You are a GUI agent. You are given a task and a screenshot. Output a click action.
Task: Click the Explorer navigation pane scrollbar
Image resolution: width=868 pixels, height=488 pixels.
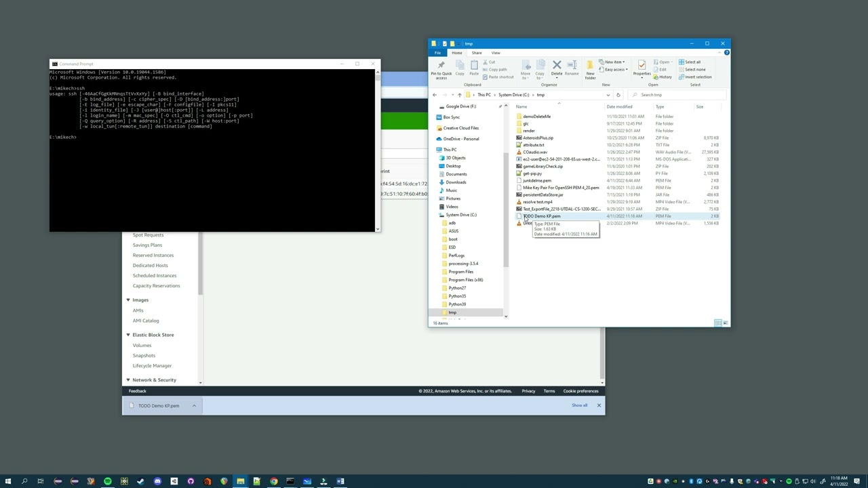tap(506, 210)
